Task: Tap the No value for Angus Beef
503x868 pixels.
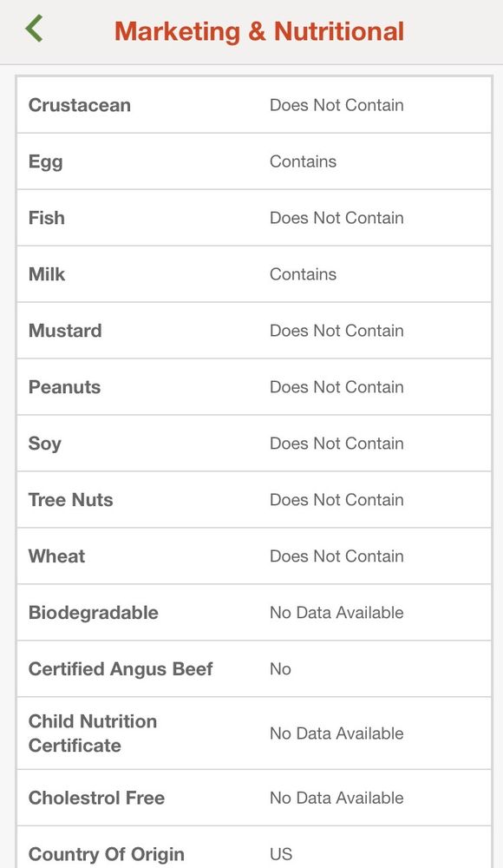Action: (x=280, y=668)
